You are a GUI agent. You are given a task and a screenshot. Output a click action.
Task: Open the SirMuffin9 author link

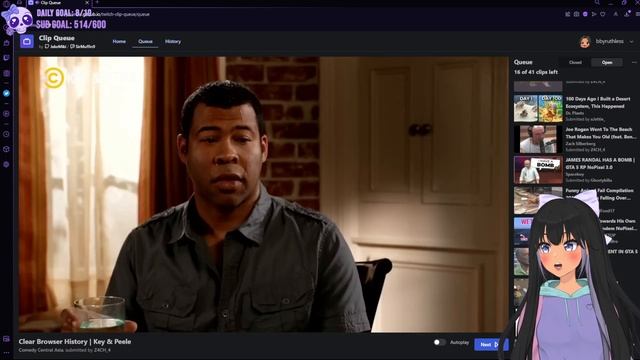click(x=83, y=47)
